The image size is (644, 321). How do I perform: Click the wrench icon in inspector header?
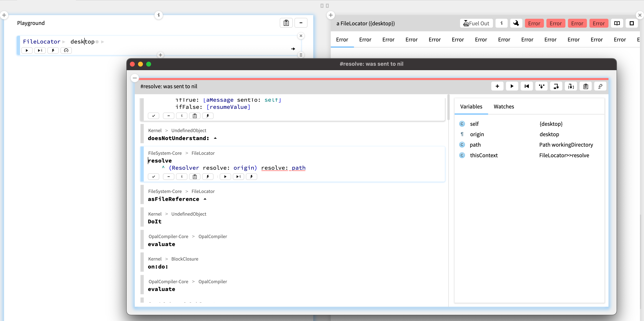pyautogui.click(x=516, y=23)
